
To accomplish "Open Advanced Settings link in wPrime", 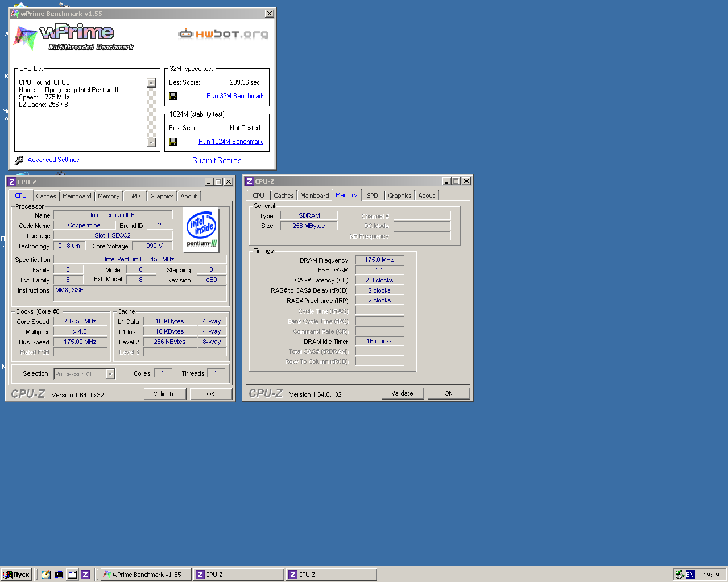I will pos(53,160).
